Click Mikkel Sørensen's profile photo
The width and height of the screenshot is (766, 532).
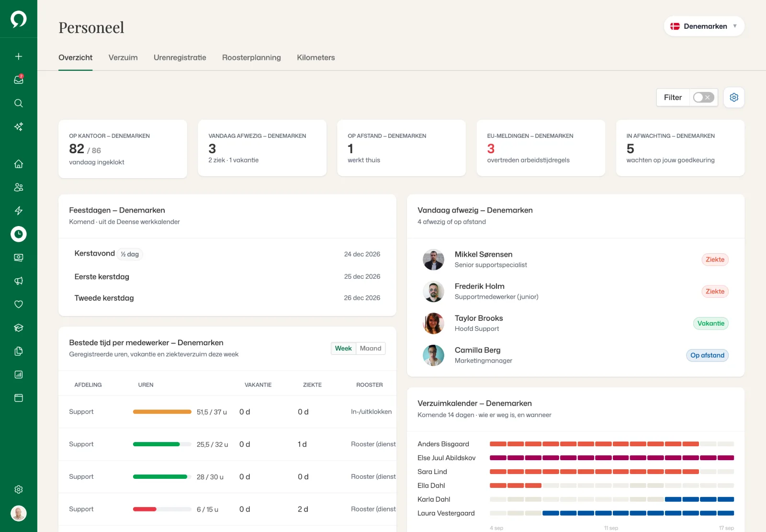point(434,260)
